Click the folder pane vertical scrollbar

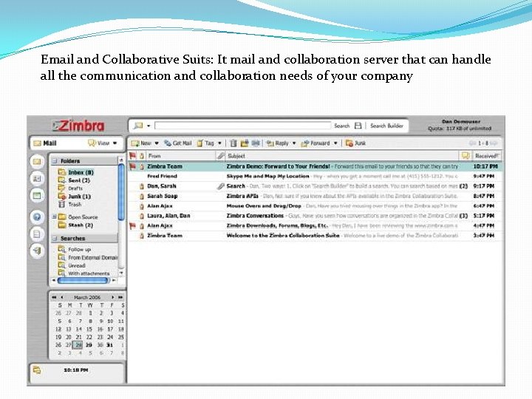click(121, 192)
